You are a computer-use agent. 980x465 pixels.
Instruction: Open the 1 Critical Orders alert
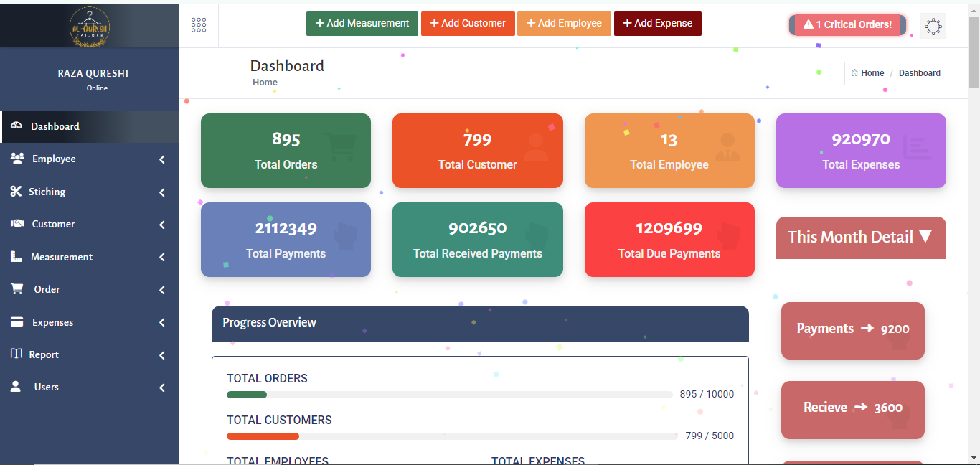(847, 24)
